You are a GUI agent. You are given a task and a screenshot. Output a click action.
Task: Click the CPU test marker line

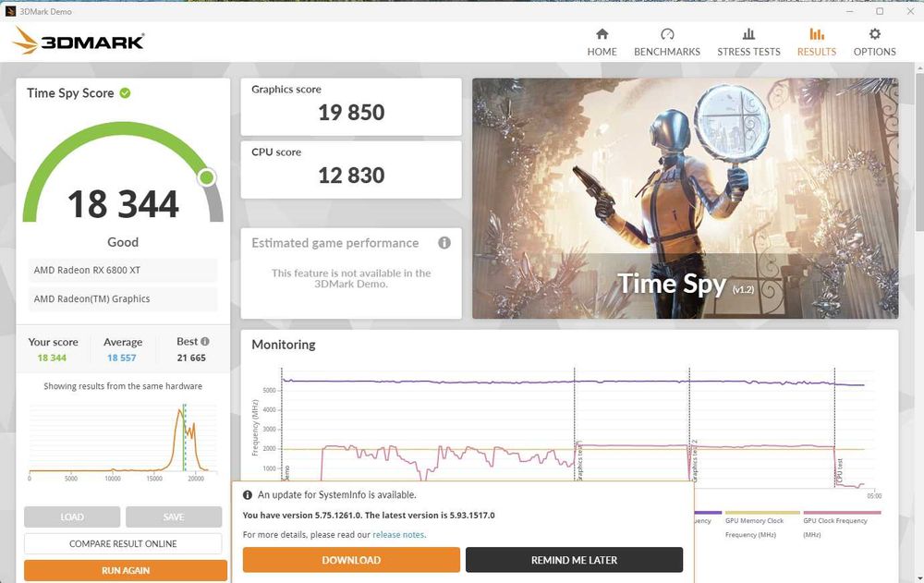(x=834, y=428)
